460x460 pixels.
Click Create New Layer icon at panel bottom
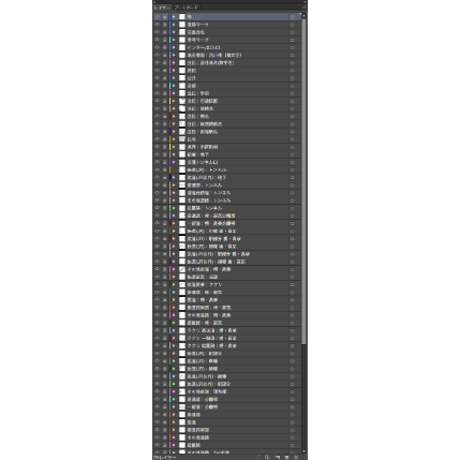286,457
